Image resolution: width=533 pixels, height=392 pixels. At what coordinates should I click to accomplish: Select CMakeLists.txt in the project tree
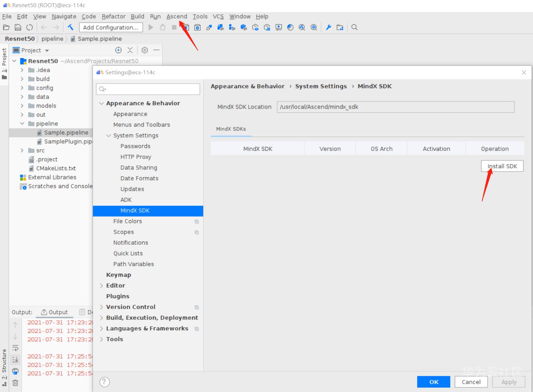pos(56,168)
